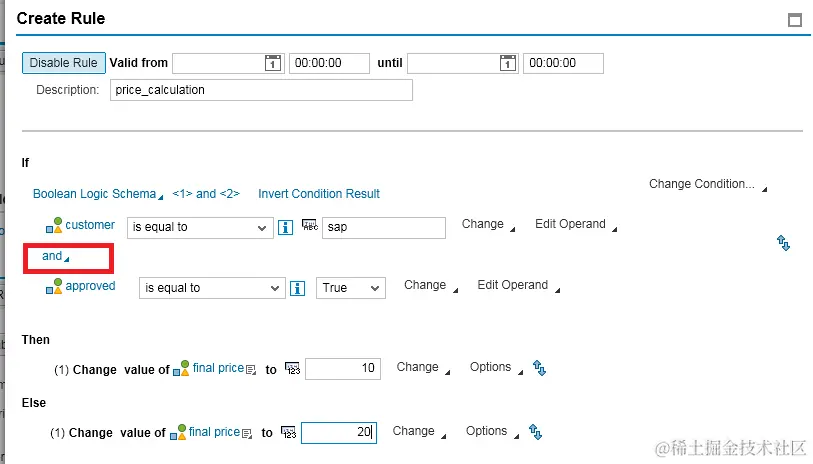Click the Else final price value field
Image resolution: width=813 pixels, height=464 pixels.
tap(339, 432)
